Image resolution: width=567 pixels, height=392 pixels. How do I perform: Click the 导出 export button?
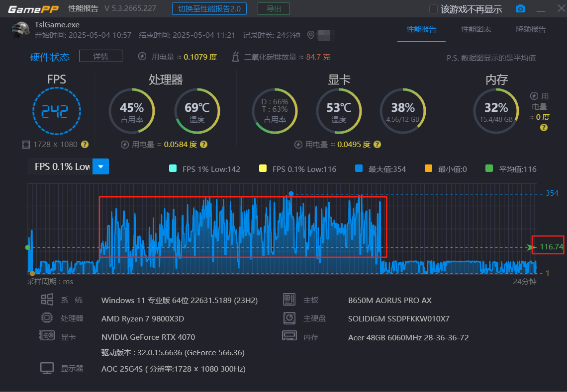pos(274,8)
